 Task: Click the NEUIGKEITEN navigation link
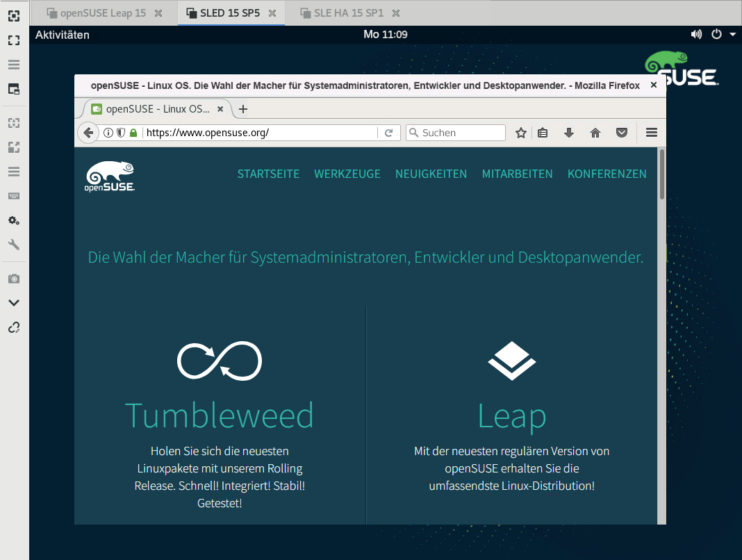pyautogui.click(x=431, y=174)
